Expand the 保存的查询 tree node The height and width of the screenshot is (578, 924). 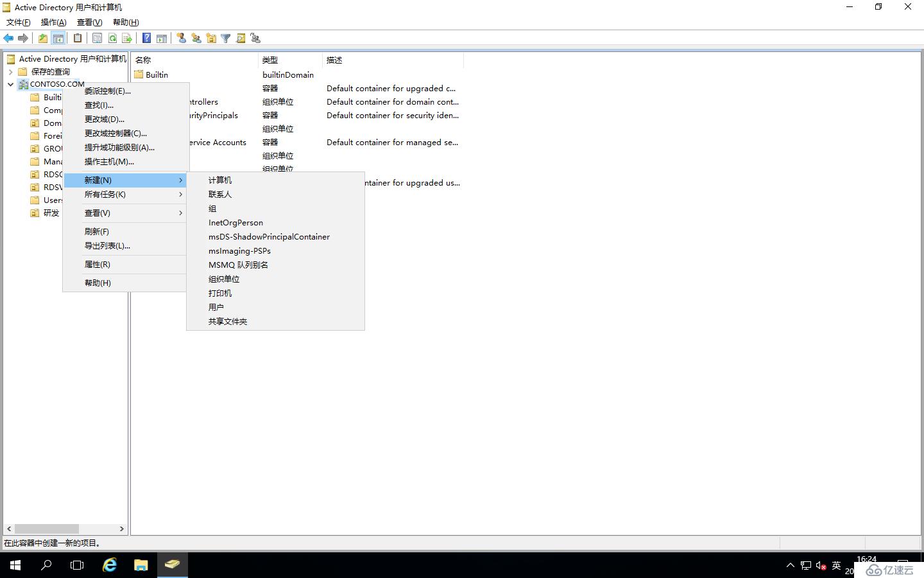click(x=10, y=72)
